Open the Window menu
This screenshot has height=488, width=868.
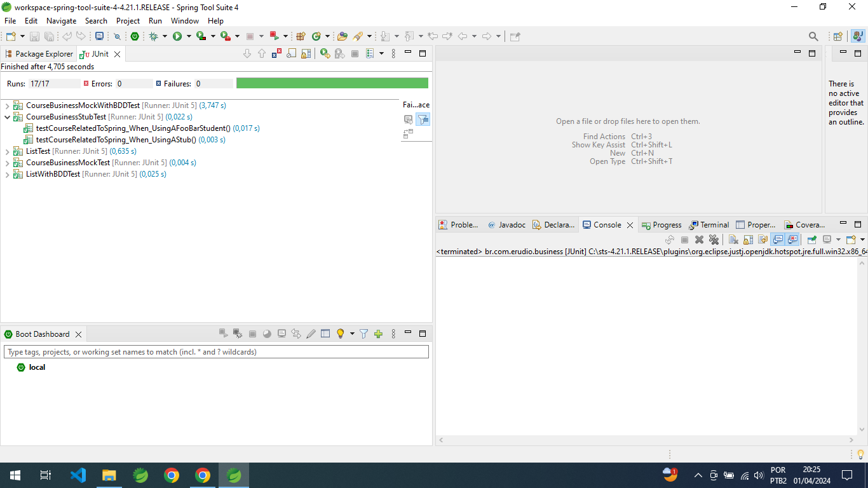pyautogui.click(x=185, y=21)
